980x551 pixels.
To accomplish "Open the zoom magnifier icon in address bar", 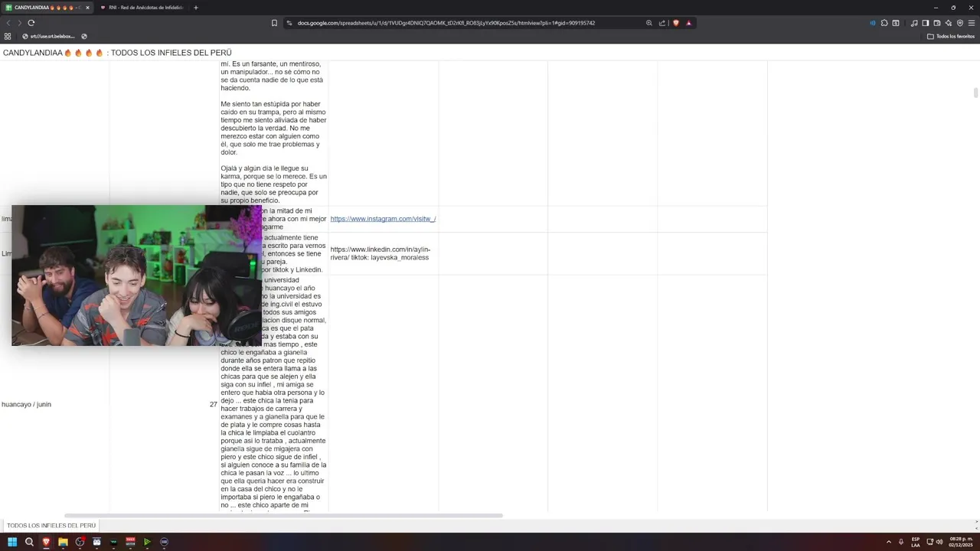I will (649, 23).
